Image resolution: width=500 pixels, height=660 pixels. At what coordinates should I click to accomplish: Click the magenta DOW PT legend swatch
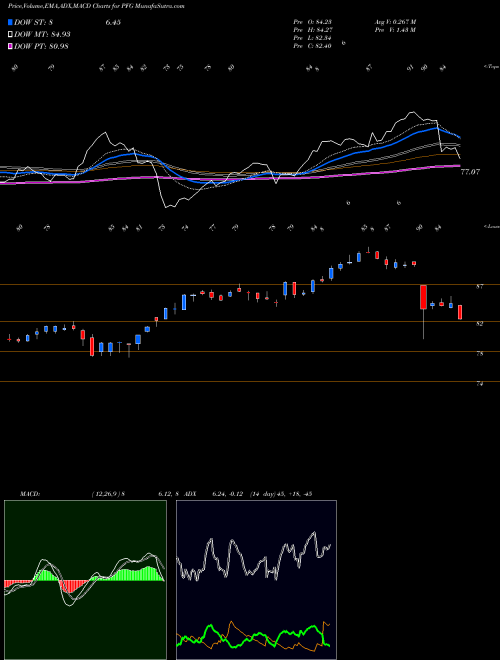pyautogui.click(x=10, y=46)
